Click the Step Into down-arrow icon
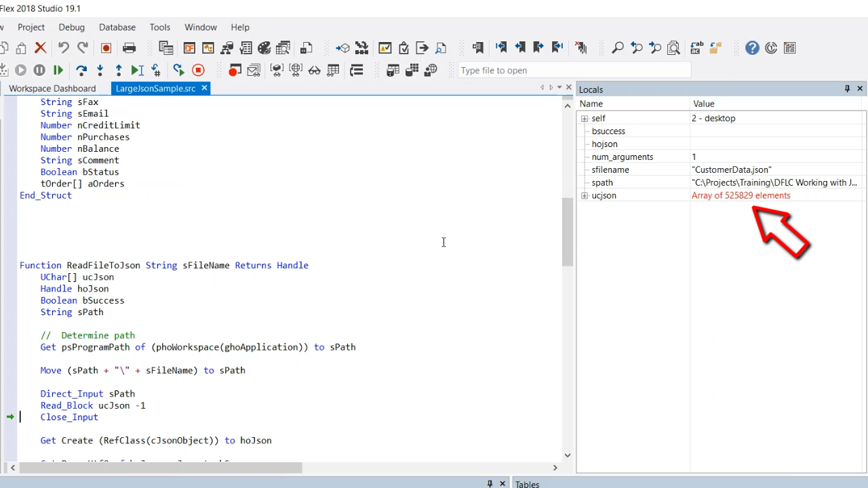 (100, 70)
